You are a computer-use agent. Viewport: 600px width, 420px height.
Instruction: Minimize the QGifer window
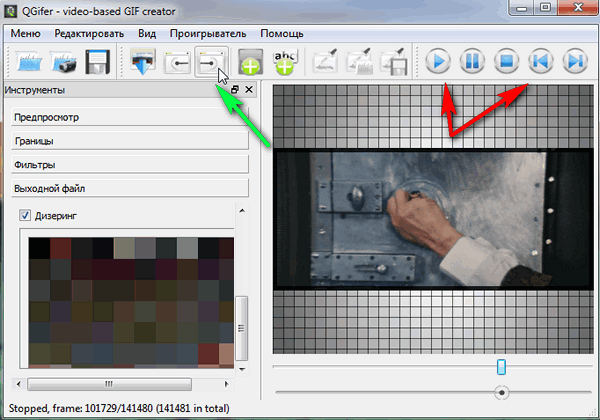521,8
